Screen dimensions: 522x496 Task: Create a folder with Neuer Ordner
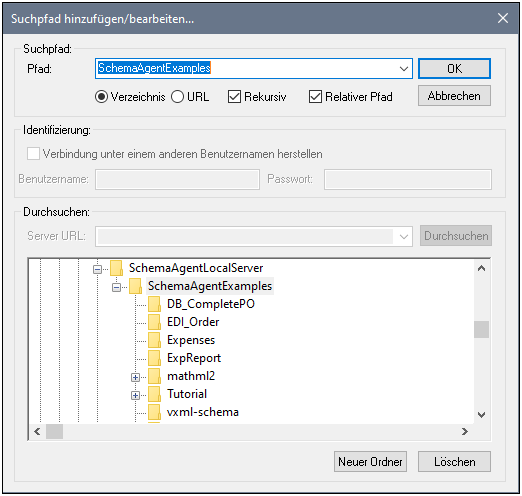(370, 462)
